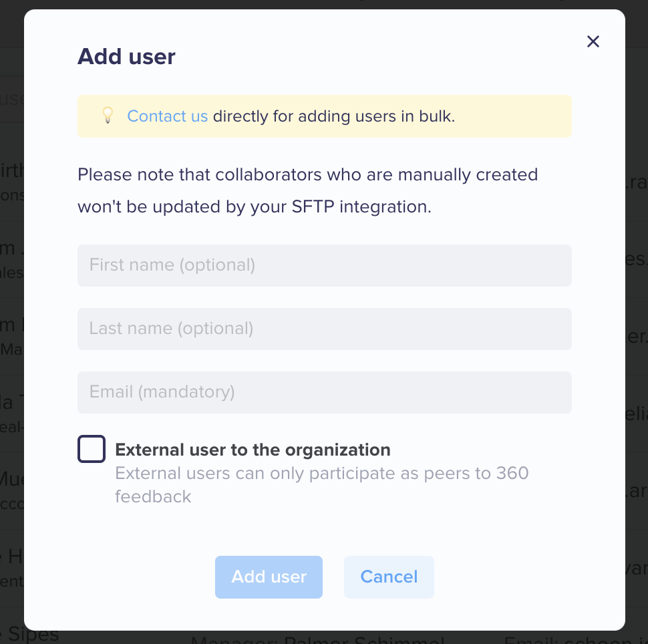Click the yellow bulk-users tip banner
Viewport: 648px width, 644px height.
click(325, 116)
